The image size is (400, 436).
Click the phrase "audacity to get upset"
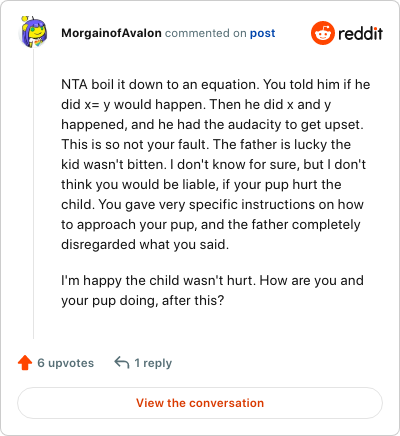(x=295, y=125)
